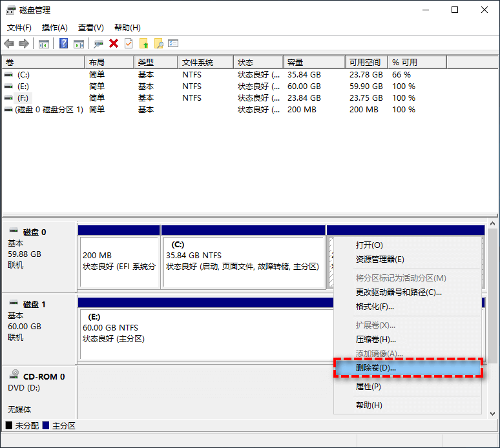Open the 查看(V) menu

click(91, 28)
